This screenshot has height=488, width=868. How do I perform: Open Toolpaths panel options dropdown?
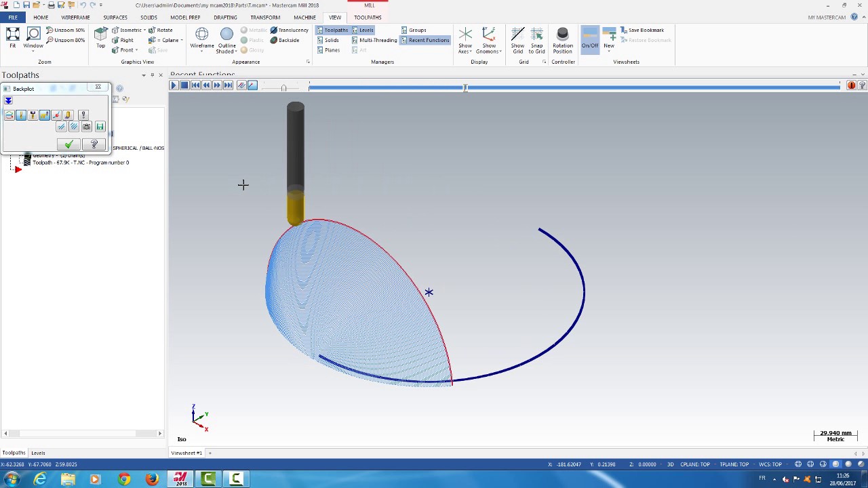click(144, 75)
